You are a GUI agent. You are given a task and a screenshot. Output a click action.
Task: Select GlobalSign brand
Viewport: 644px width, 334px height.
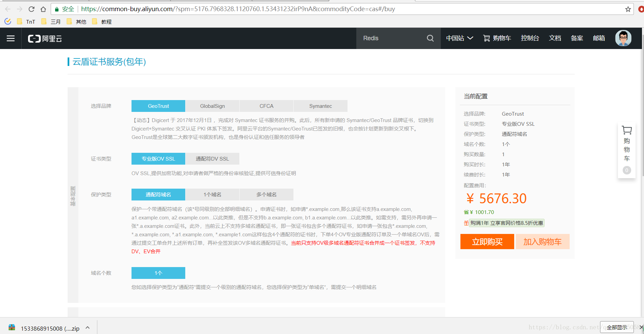(212, 106)
